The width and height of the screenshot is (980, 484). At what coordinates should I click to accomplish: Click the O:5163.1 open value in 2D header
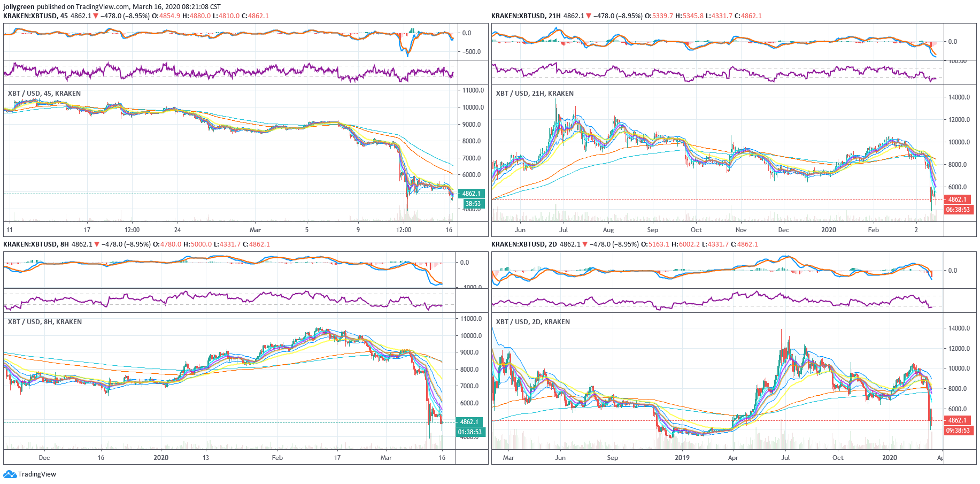tap(655, 244)
